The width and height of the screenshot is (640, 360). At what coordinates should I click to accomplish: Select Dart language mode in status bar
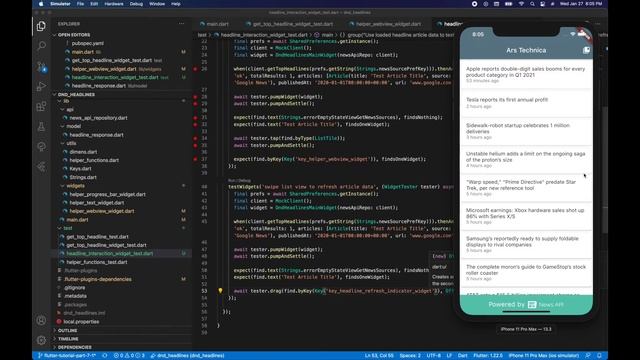click(x=462, y=356)
